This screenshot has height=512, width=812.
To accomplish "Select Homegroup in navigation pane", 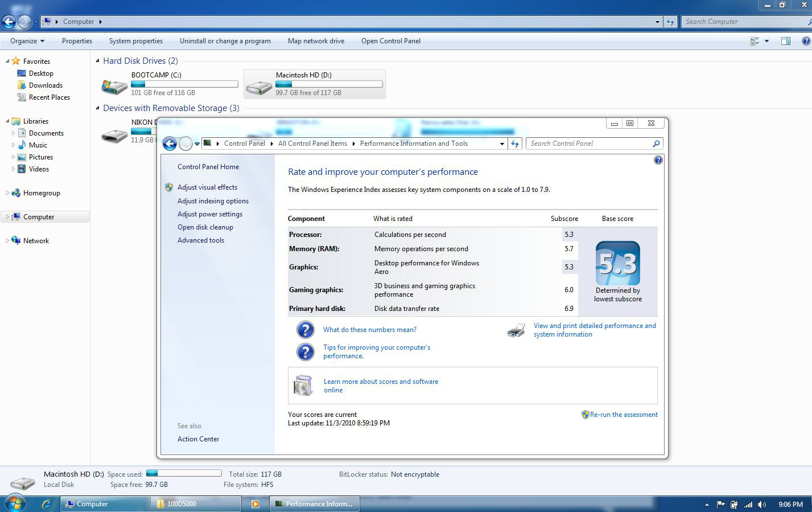I will [x=42, y=193].
